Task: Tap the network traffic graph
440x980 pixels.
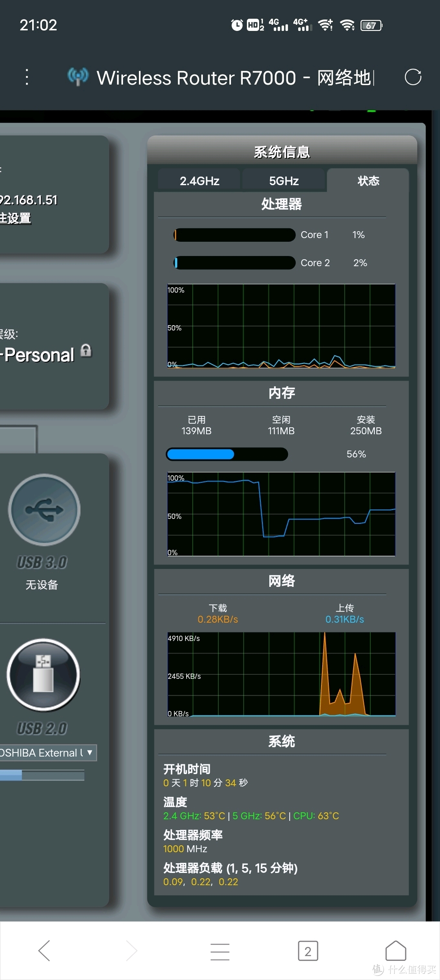Action: coord(281,674)
